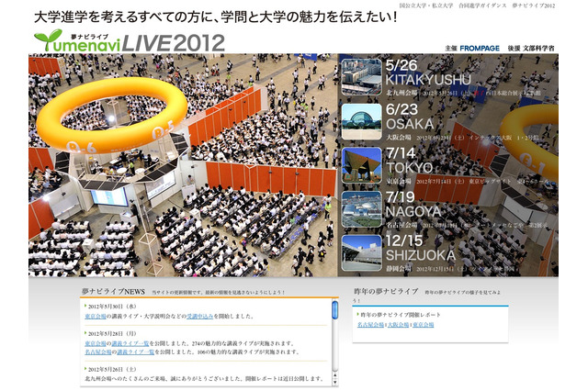588x391 pixels.
Task: Open the Kitakyushu venue thumbnail
Action: click(x=361, y=77)
